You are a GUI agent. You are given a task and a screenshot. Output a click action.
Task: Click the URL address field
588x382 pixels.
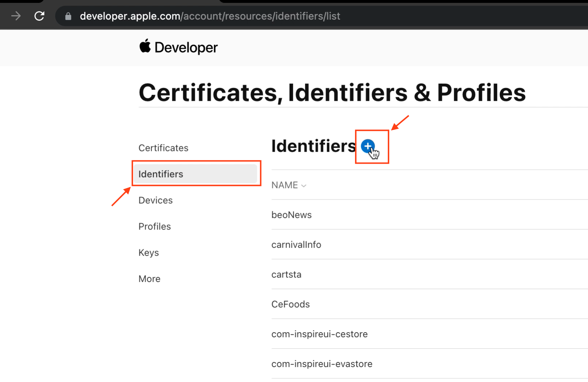click(x=322, y=16)
